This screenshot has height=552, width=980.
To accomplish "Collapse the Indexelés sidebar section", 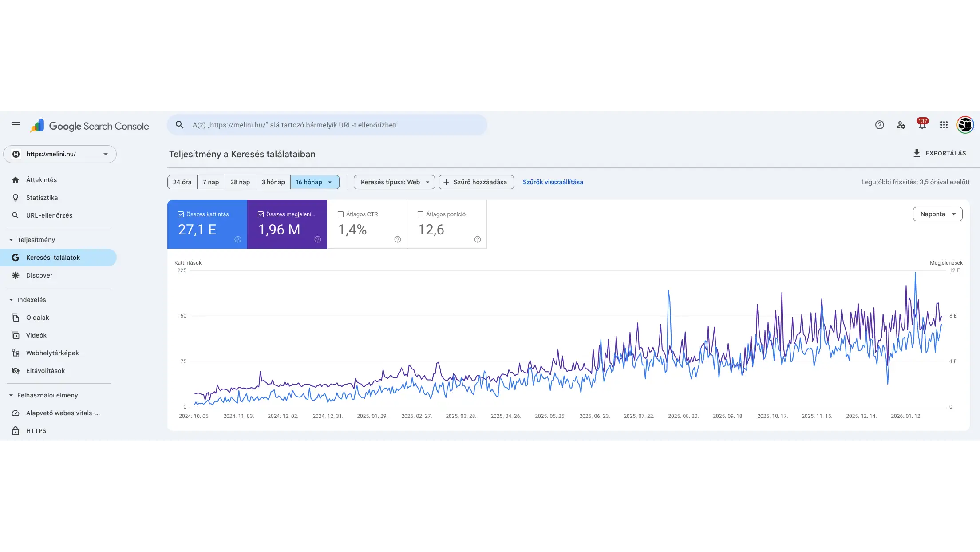I will coord(11,300).
